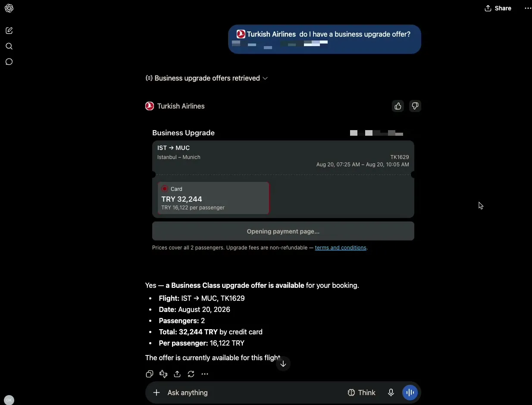
Task: Click the plus attach icon in the message box
Action: pyautogui.click(x=156, y=393)
